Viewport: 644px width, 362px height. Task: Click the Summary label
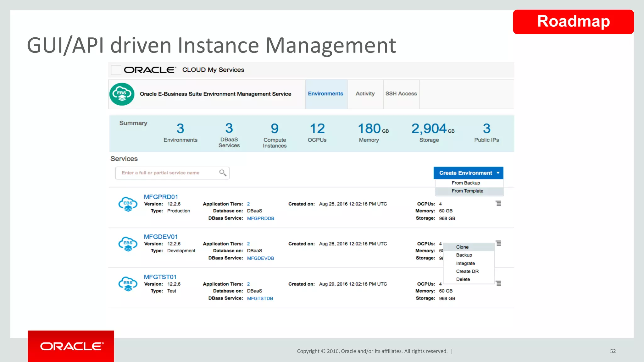pos(133,123)
